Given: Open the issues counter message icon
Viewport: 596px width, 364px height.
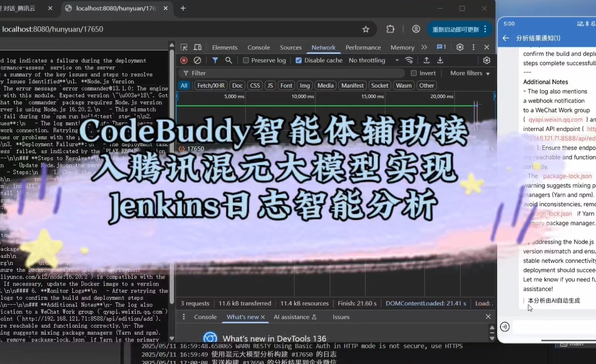Looking at the screenshot, I should click(x=441, y=47).
